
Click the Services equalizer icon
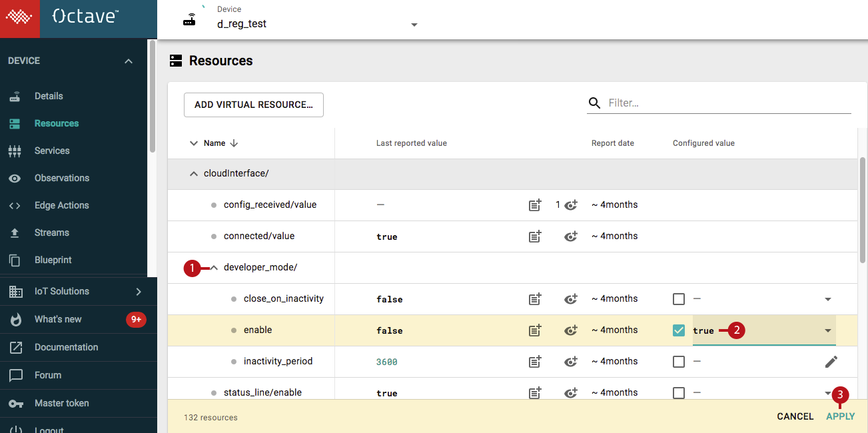[x=15, y=151]
